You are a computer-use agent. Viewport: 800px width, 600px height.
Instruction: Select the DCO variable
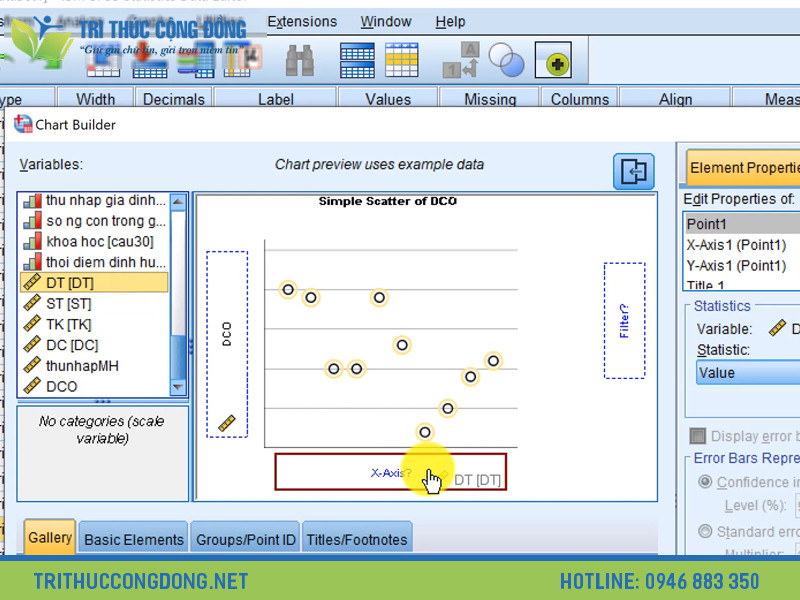click(x=95, y=386)
